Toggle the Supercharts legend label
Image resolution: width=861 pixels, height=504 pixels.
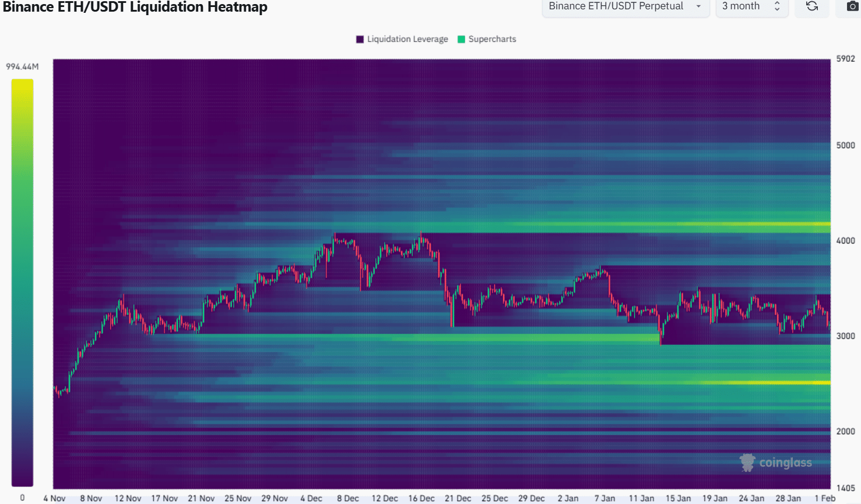pos(492,39)
